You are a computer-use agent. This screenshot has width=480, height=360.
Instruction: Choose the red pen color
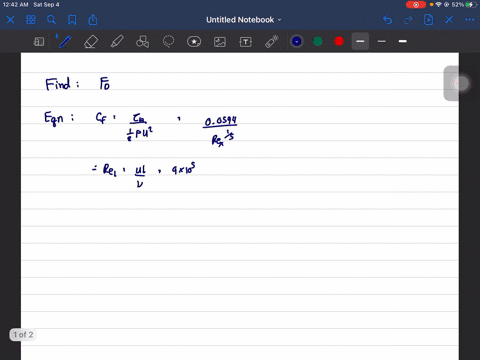[x=339, y=41]
